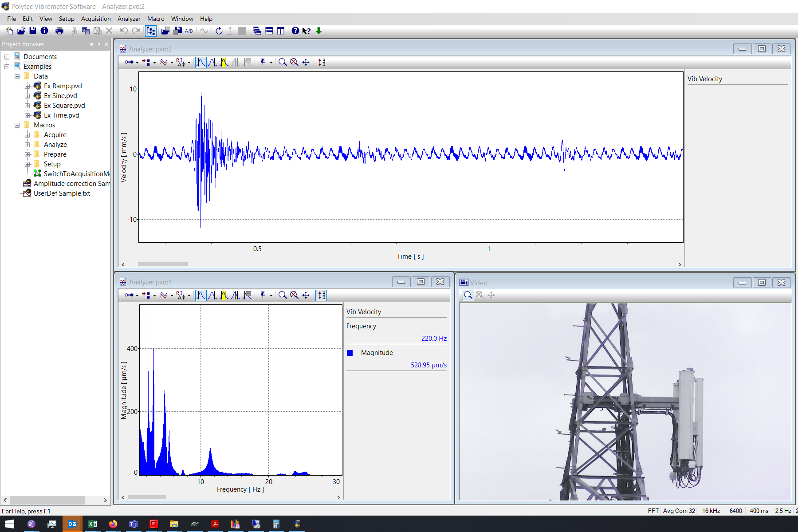The image size is (798, 532).
Task: Click the Excel icon in the taskbar
Action: pyautogui.click(x=93, y=524)
